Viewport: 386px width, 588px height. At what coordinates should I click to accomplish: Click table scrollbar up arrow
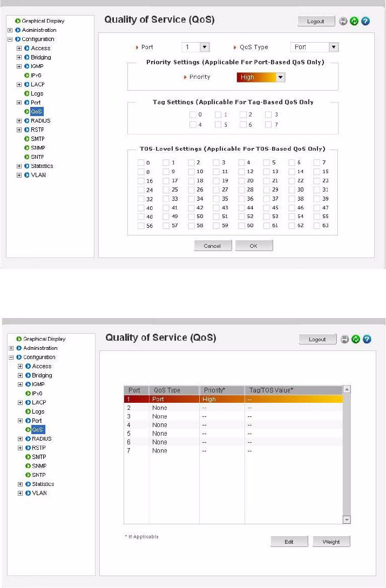click(x=347, y=390)
